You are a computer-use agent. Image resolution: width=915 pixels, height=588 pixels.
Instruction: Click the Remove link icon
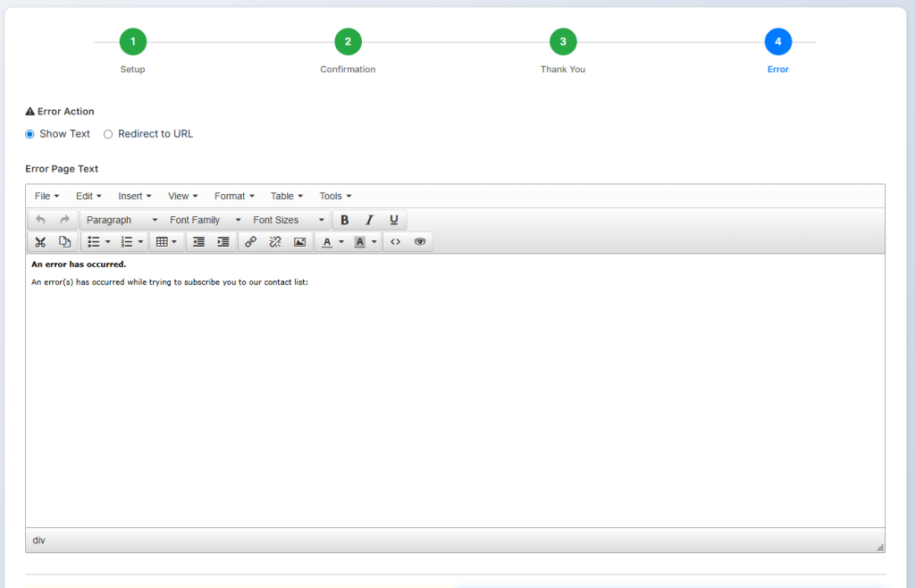[275, 242]
